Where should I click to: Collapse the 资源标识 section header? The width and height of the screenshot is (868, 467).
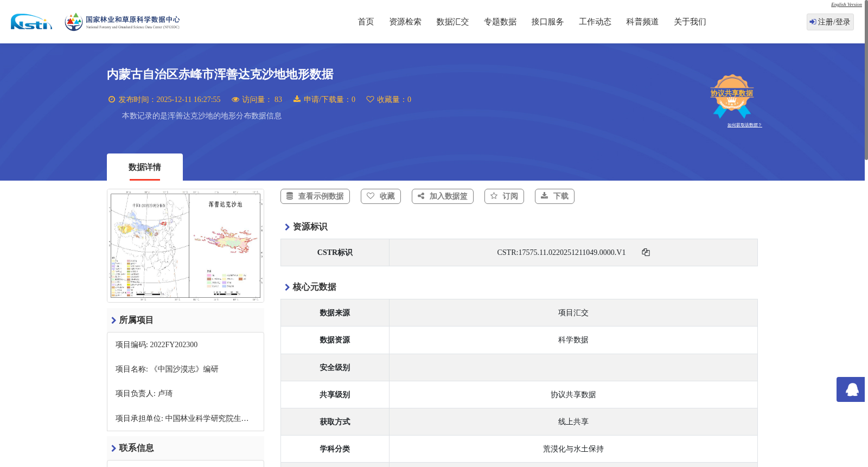(306, 227)
